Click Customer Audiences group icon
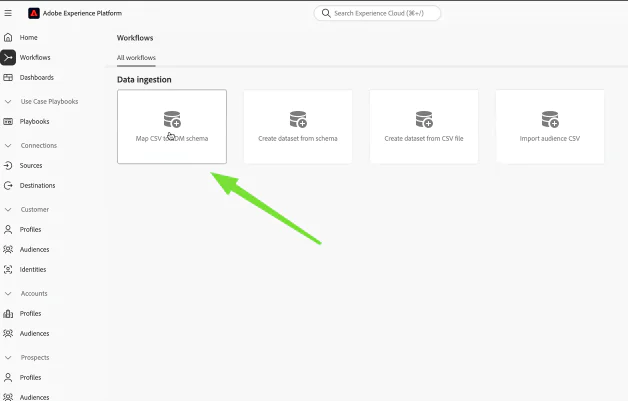This screenshot has height=401, width=628. pyautogui.click(x=8, y=250)
